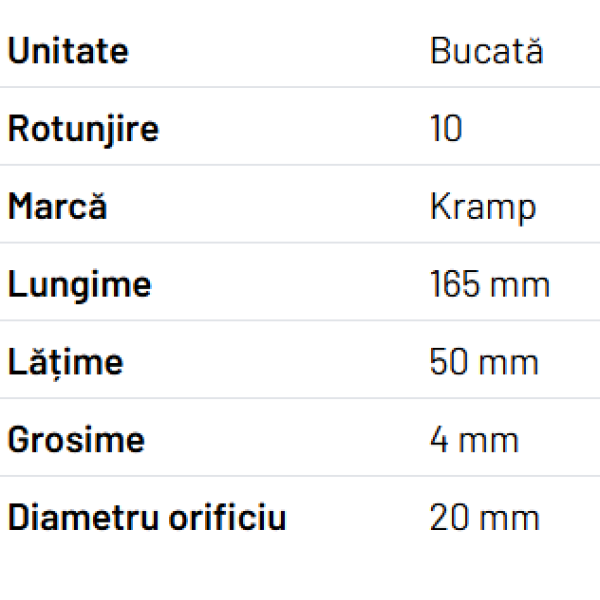Select the 165 mm length value
The width and height of the screenshot is (600, 600).
[x=490, y=285]
